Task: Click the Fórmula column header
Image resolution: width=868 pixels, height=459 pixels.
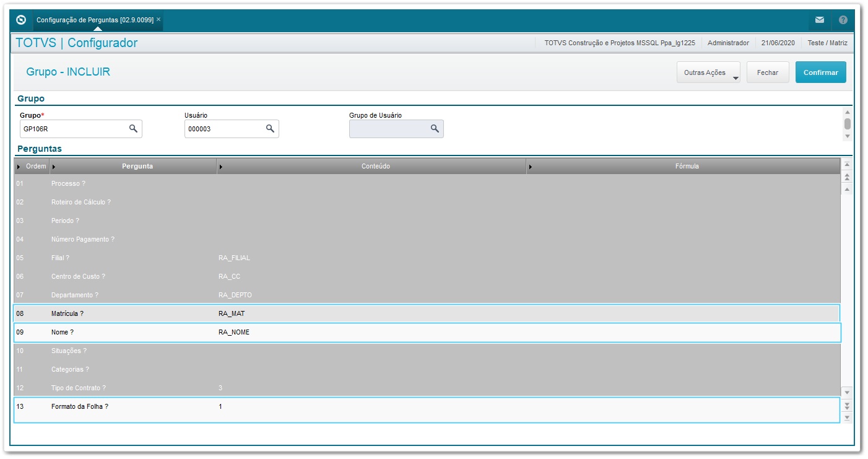Action: point(684,166)
